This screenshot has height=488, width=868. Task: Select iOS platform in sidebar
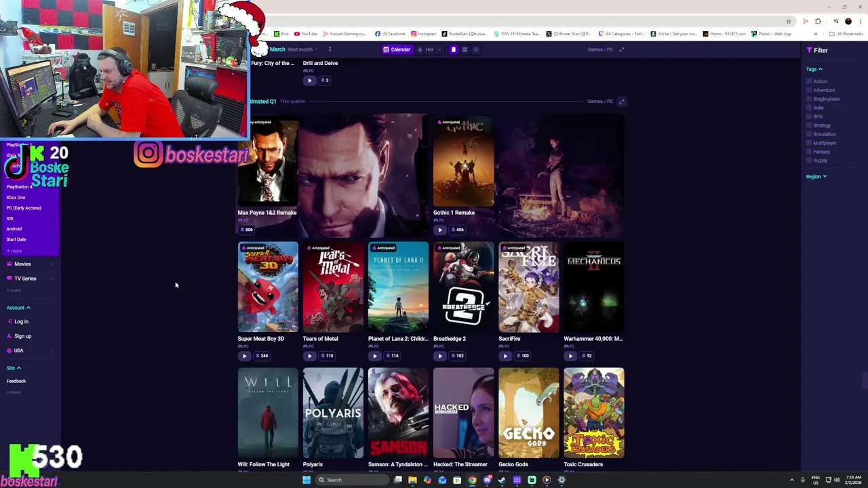point(9,219)
